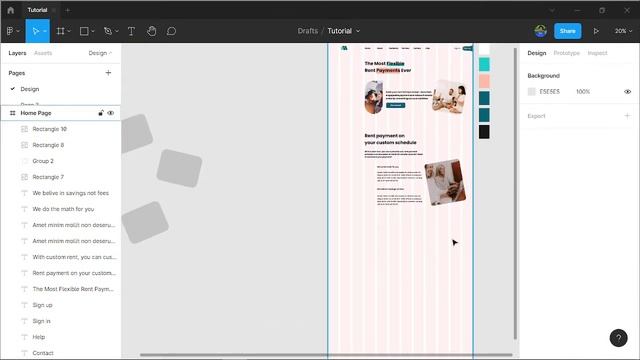Click text icon of Sign up layer
This screenshot has width=640, height=360.
[24, 305]
